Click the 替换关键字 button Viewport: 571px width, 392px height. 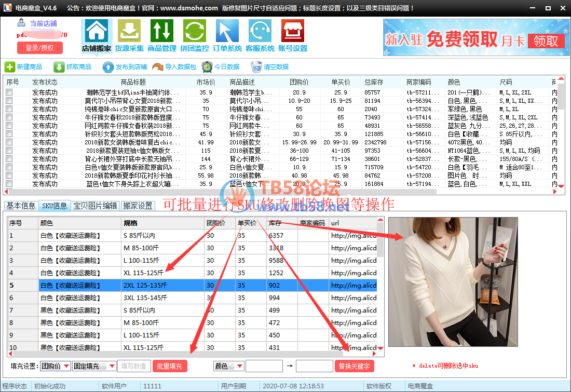(355, 366)
